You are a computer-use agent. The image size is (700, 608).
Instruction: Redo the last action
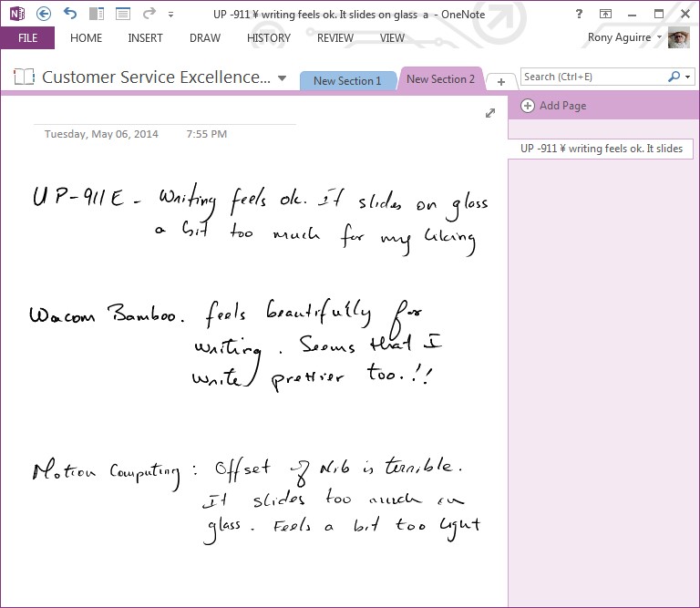149,14
